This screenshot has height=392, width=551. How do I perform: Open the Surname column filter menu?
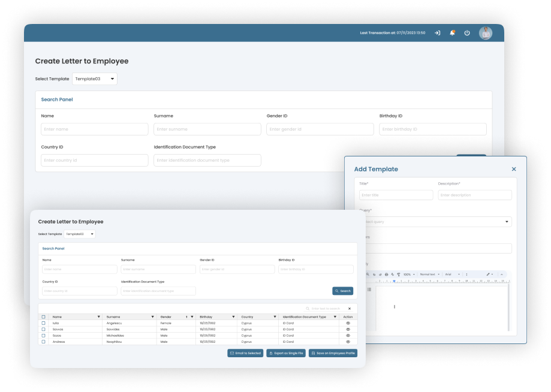click(x=153, y=316)
